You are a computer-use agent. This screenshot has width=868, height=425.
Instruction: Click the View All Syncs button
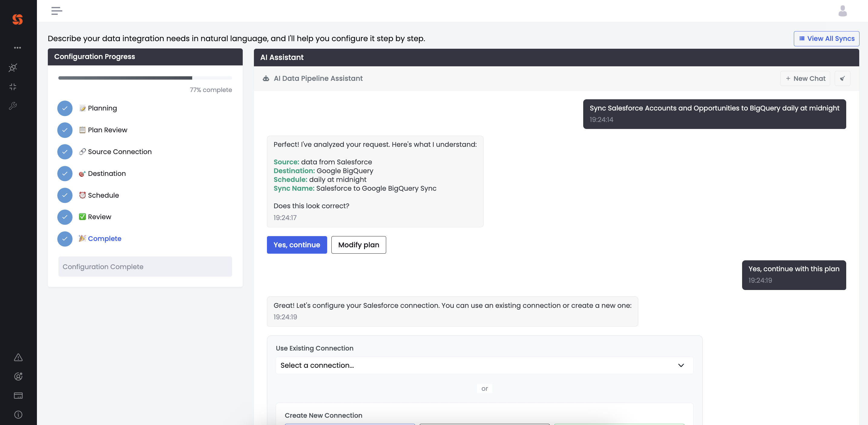[826, 39]
